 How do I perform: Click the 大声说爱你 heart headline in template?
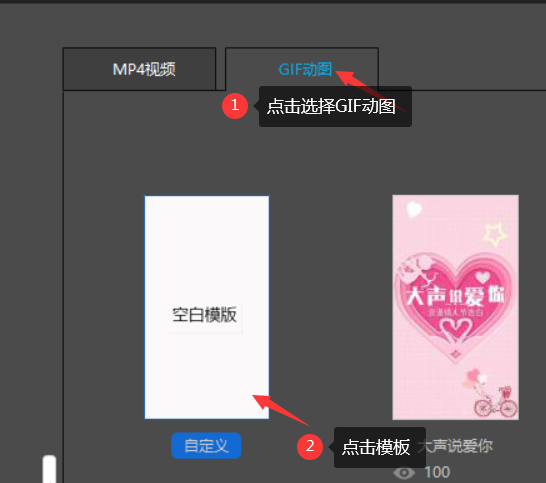point(455,296)
